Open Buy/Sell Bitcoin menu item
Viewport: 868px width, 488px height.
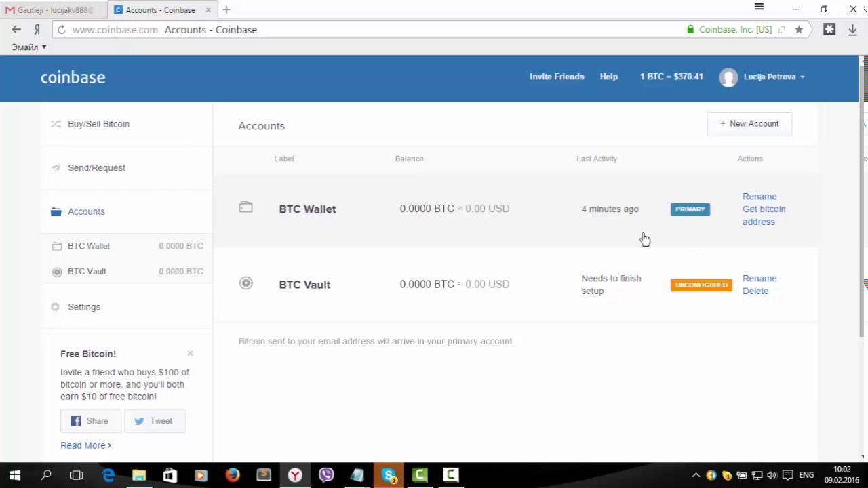pyautogui.click(x=98, y=124)
